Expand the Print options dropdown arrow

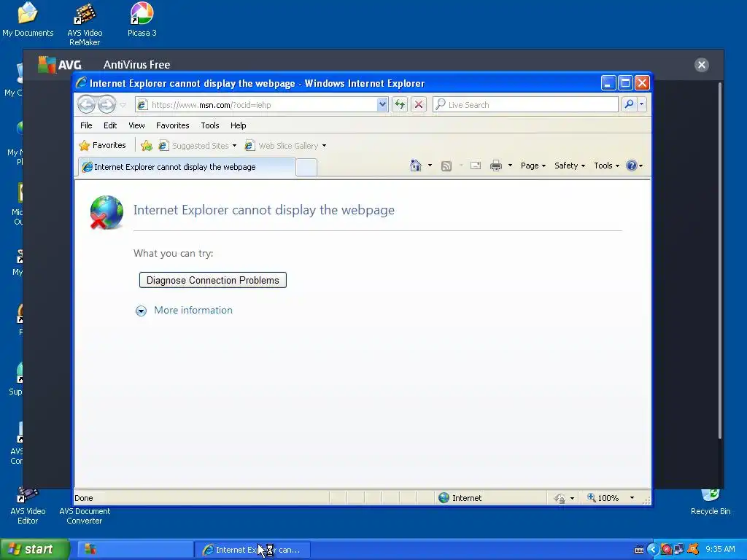(x=510, y=166)
